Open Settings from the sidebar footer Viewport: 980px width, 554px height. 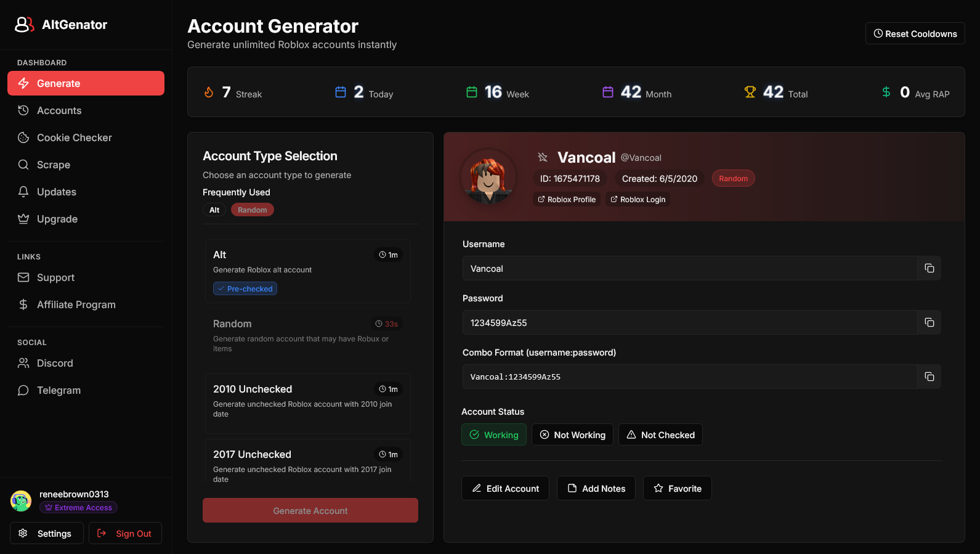pos(46,533)
